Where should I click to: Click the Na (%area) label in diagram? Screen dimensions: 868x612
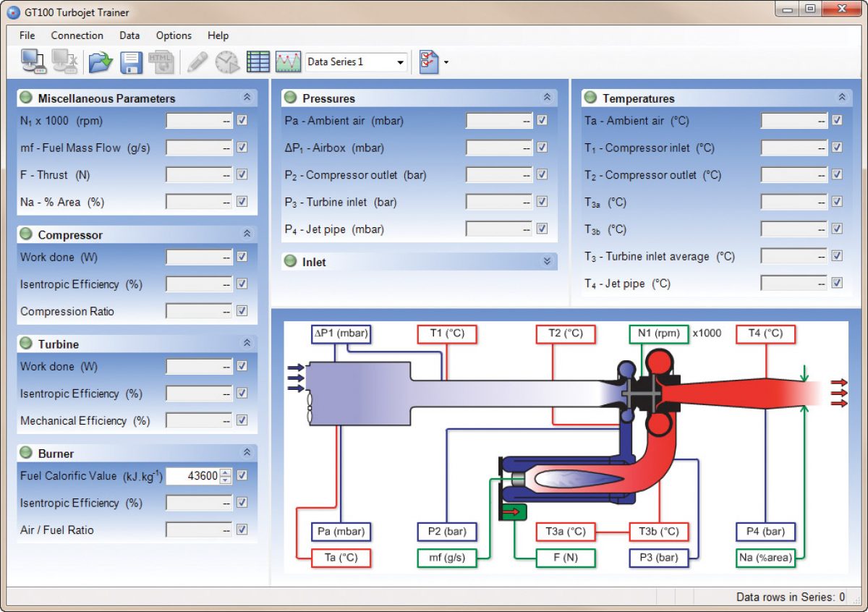(766, 558)
